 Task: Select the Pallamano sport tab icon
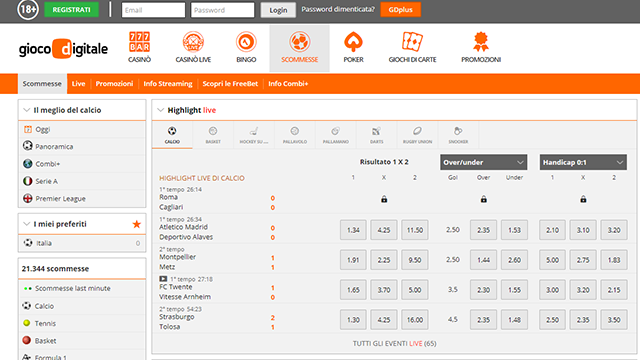pyautogui.click(x=336, y=131)
